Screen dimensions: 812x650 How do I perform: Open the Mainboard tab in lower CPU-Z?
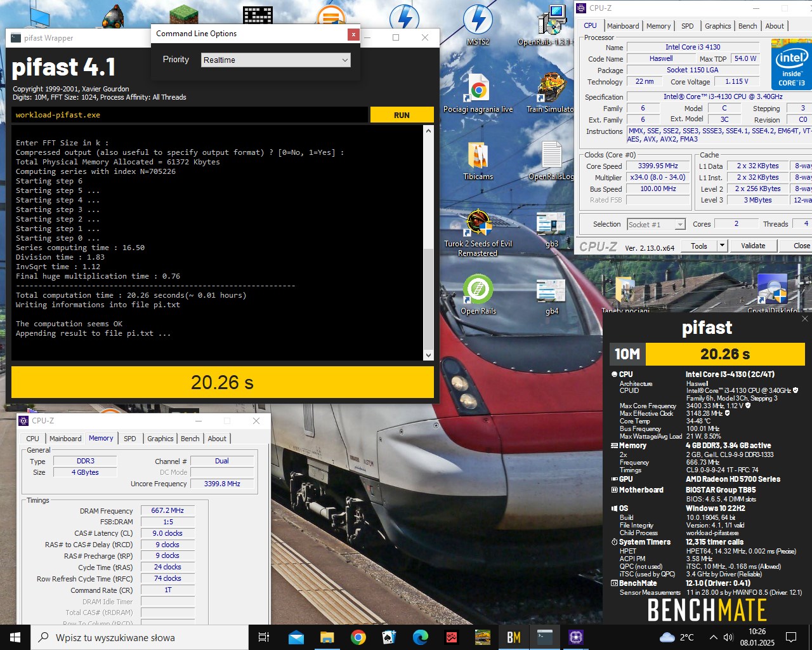point(65,439)
